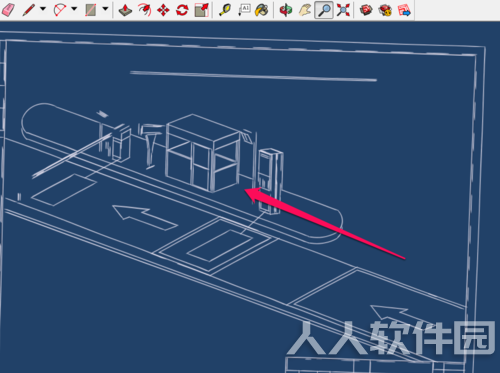The height and width of the screenshot is (373, 500).
Task: Select the Rotate tool
Action: 182,10
